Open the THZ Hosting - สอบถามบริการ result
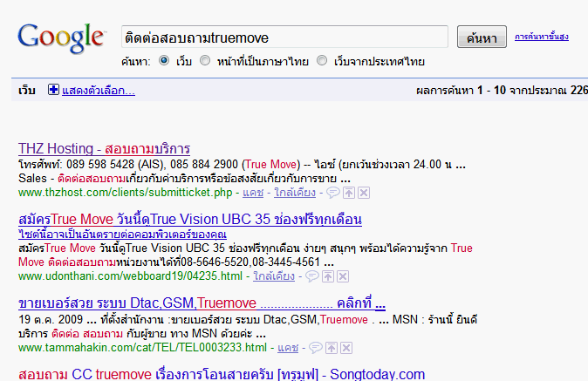 click(104, 149)
